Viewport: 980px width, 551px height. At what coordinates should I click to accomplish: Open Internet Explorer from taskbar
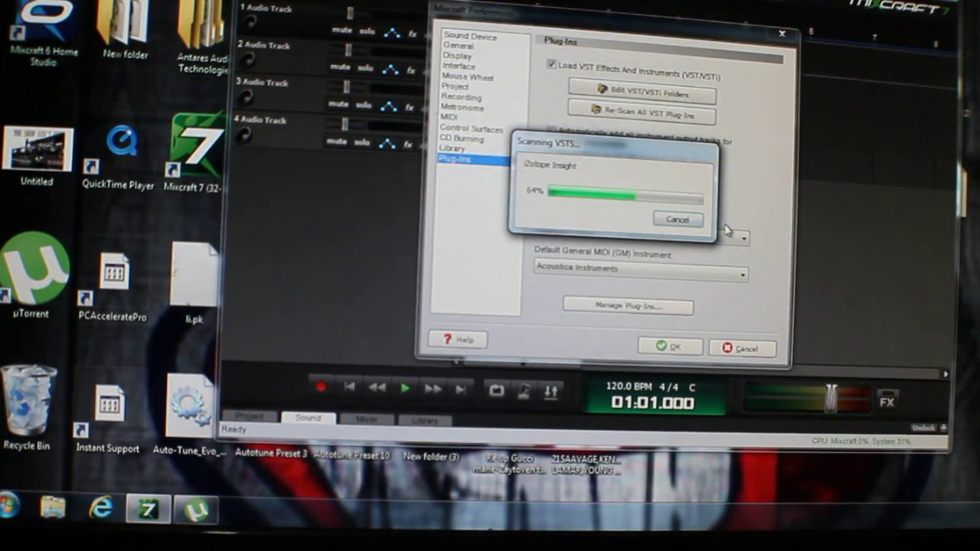pyautogui.click(x=100, y=508)
